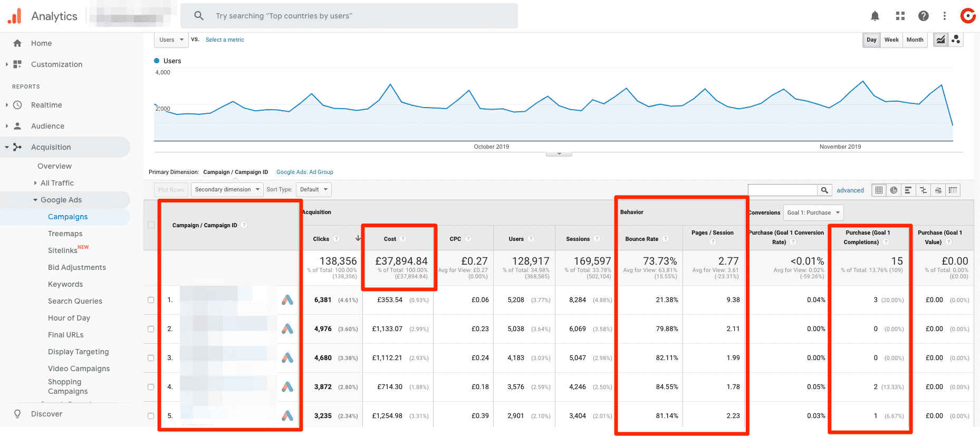Click the table search magnifier button
This screenshot has width=980, height=436.
click(x=824, y=190)
